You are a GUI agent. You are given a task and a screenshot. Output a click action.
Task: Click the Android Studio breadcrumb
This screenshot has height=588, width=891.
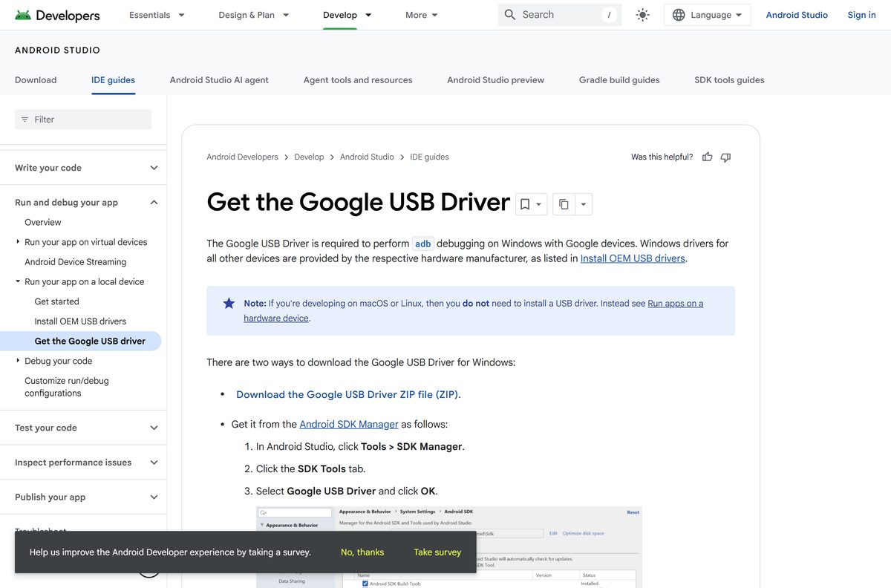point(367,157)
